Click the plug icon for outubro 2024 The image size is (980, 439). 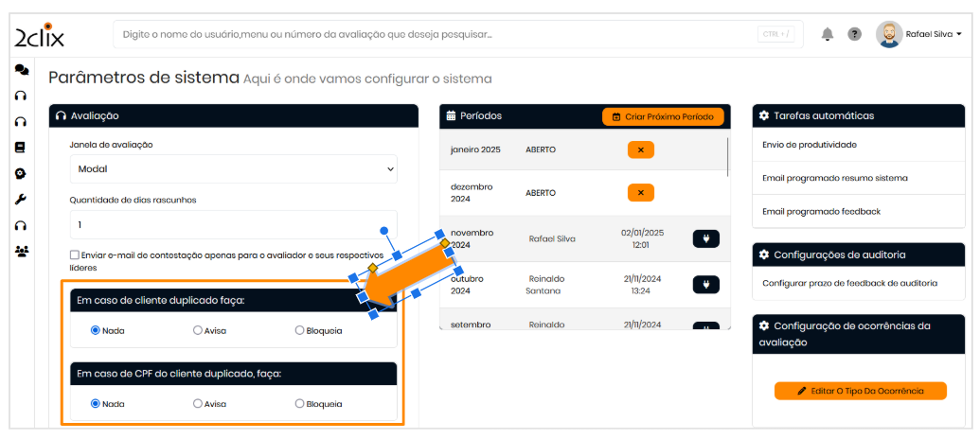coord(705,284)
